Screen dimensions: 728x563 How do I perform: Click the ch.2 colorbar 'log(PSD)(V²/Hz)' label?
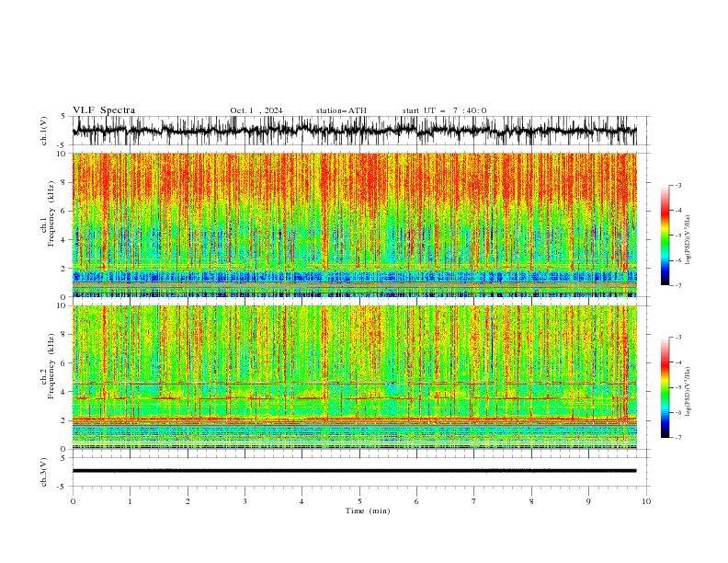tap(688, 392)
